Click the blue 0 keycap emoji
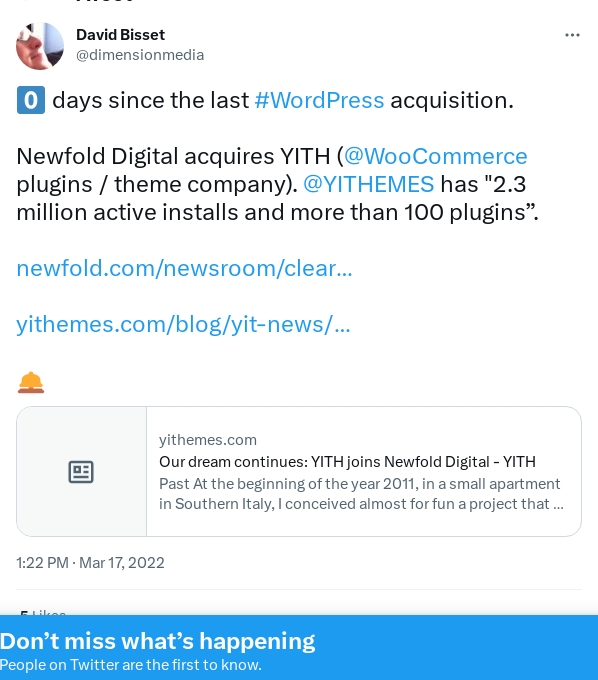The width and height of the screenshot is (598, 680). pyautogui.click(x=31, y=100)
